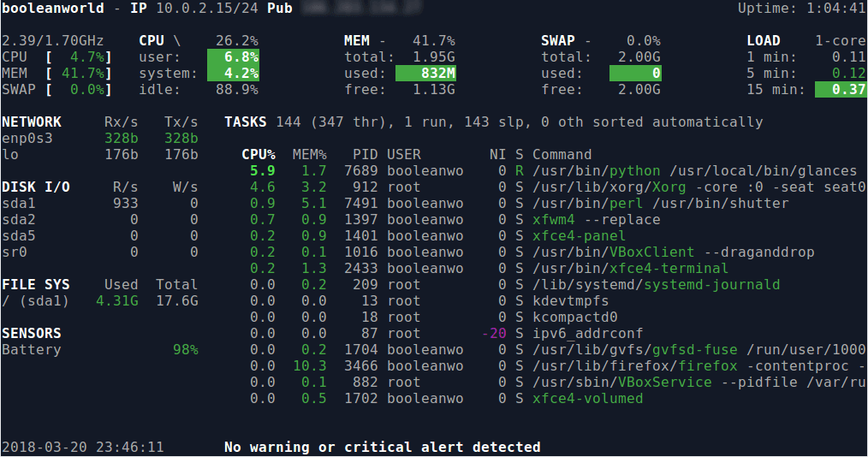Click the NETWORK section header

32,122
